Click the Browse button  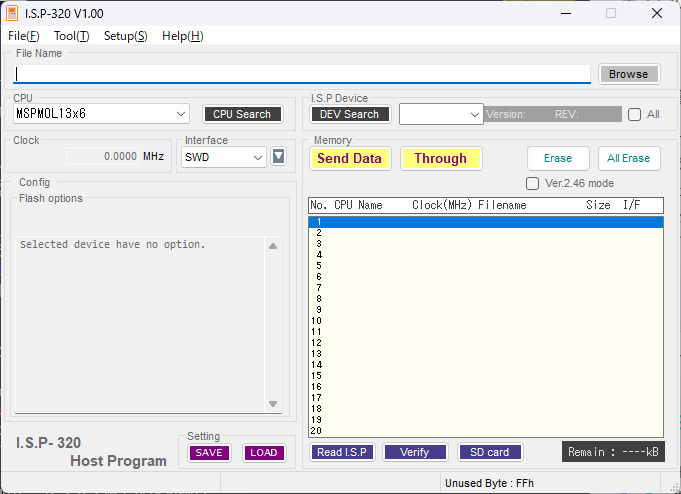[x=628, y=74]
